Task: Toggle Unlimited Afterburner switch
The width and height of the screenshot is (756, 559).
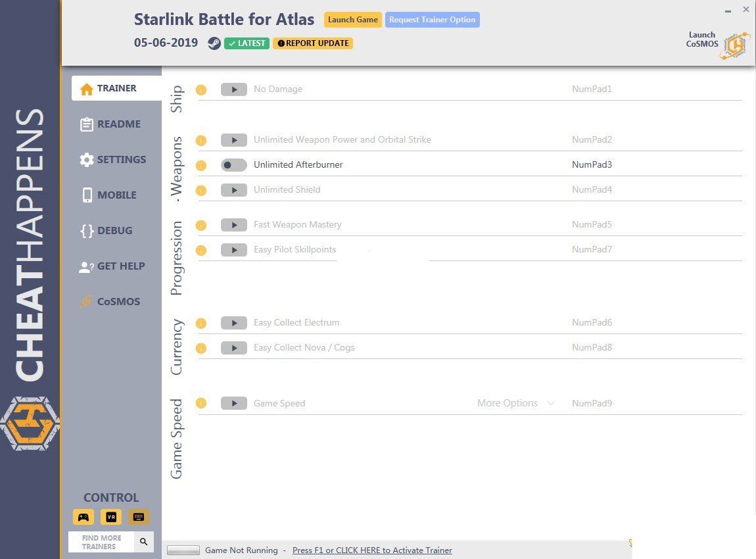Action: [x=234, y=165]
